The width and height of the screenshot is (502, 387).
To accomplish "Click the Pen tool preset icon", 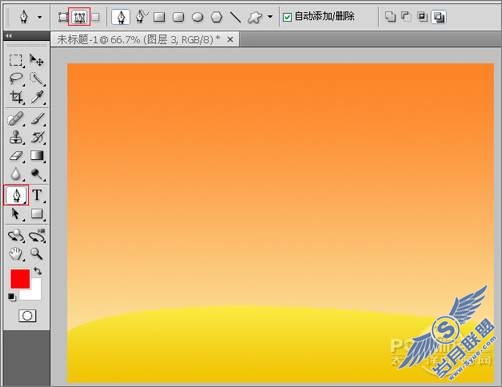I will click(24, 17).
